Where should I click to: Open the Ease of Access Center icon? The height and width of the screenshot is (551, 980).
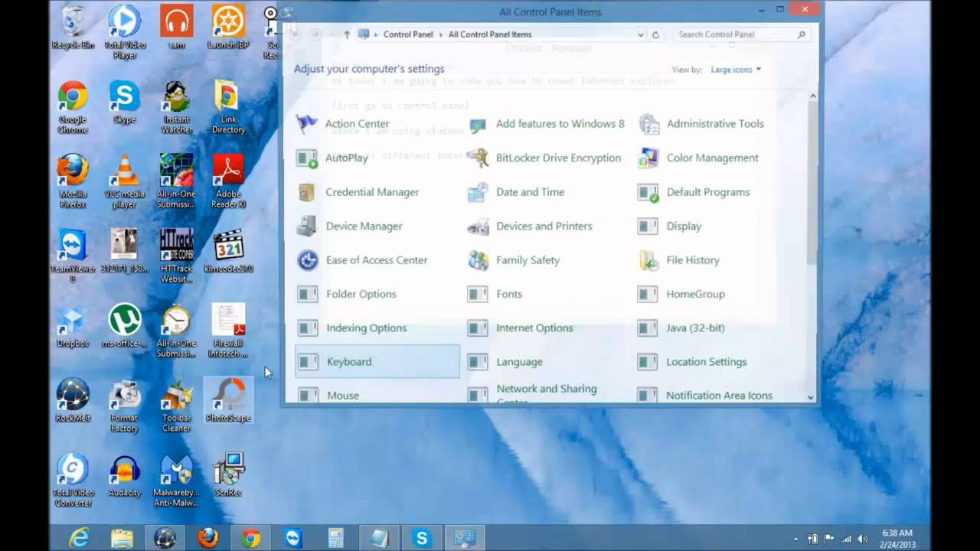[x=307, y=260]
